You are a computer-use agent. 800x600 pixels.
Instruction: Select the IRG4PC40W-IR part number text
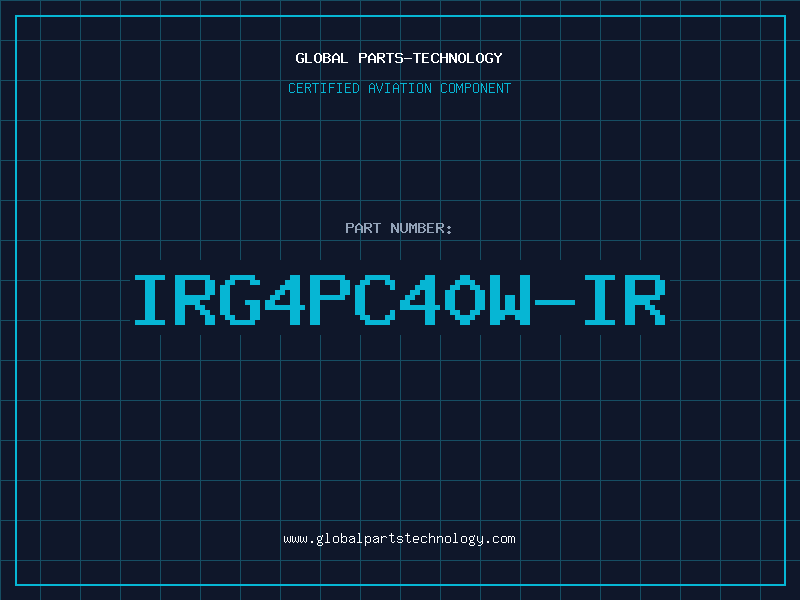400,300
